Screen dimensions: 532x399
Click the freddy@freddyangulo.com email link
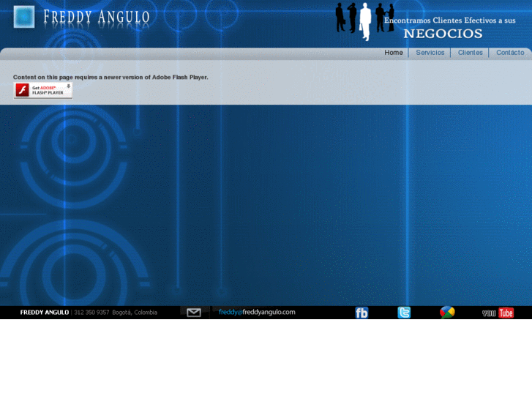tap(257, 312)
